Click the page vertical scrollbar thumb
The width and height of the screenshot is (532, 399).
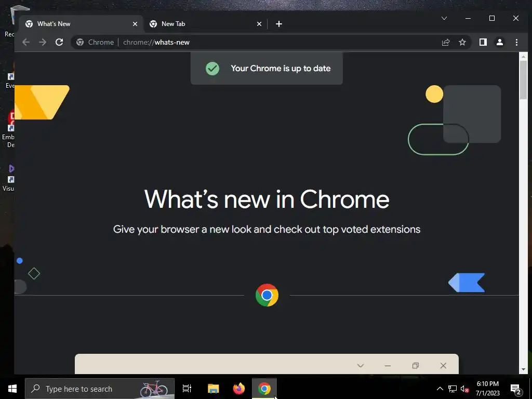pyautogui.click(x=523, y=79)
